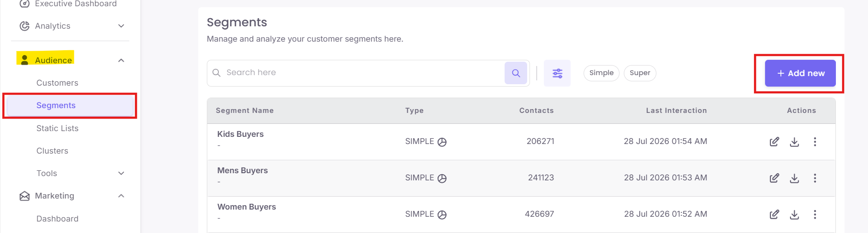The width and height of the screenshot is (868, 233).
Task: Collapse the Marketing section chevron
Action: pyautogui.click(x=121, y=196)
